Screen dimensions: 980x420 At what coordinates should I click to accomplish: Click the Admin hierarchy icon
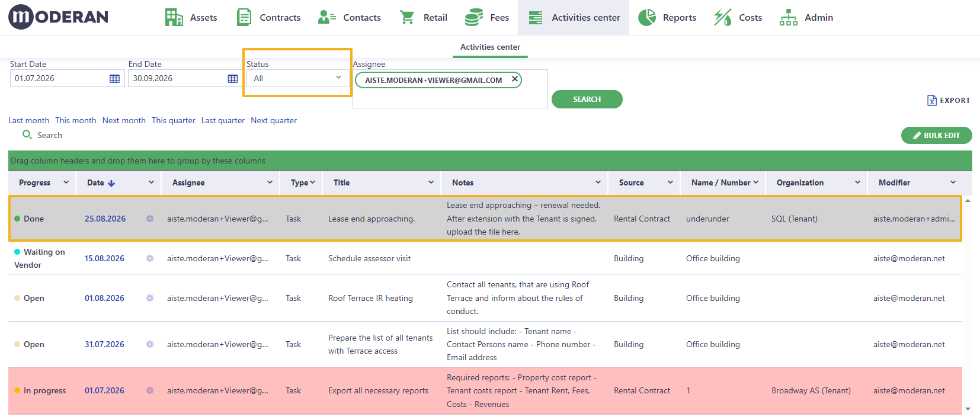click(x=789, y=18)
